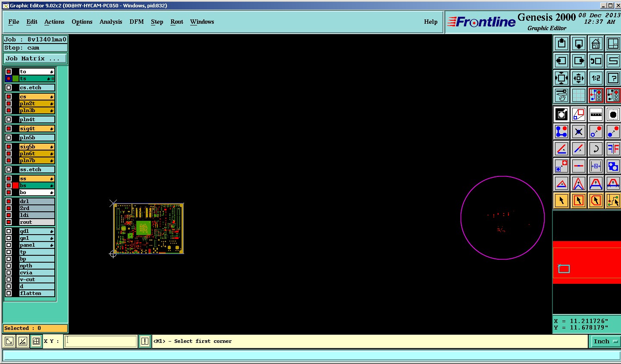Click the pan right view icon
This screenshot has width=621, height=364.
(579, 61)
